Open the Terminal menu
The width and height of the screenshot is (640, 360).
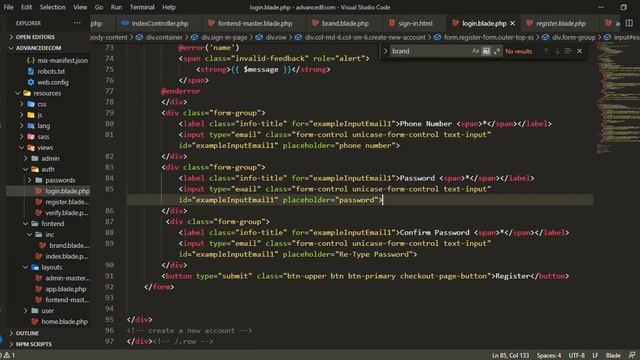click(x=142, y=7)
